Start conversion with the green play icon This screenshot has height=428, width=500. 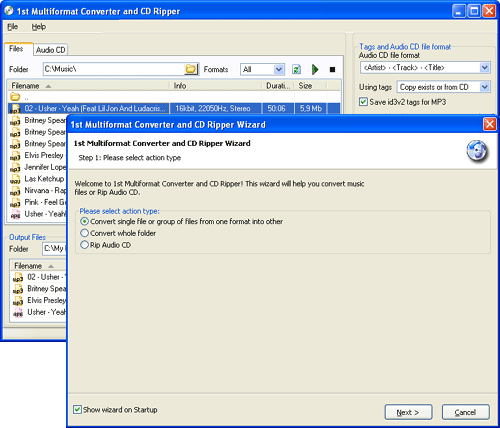(315, 69)
